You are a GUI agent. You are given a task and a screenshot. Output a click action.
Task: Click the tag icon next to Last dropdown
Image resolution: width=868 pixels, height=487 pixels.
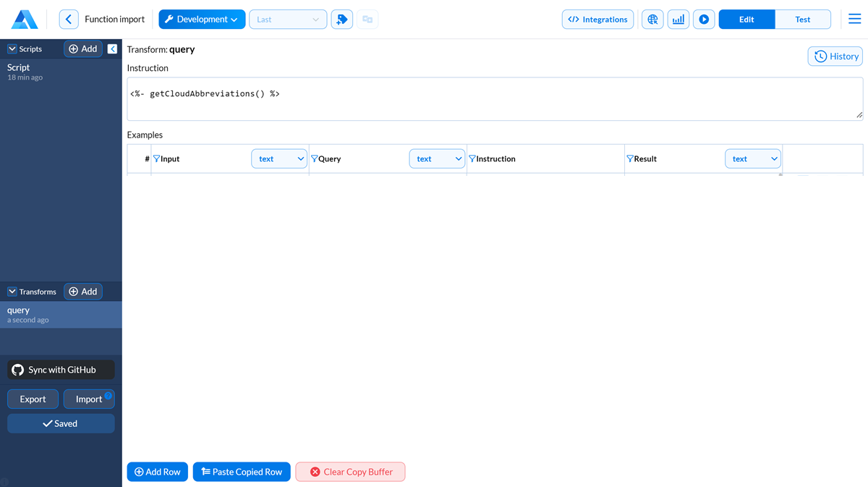(x=342, y=20)
